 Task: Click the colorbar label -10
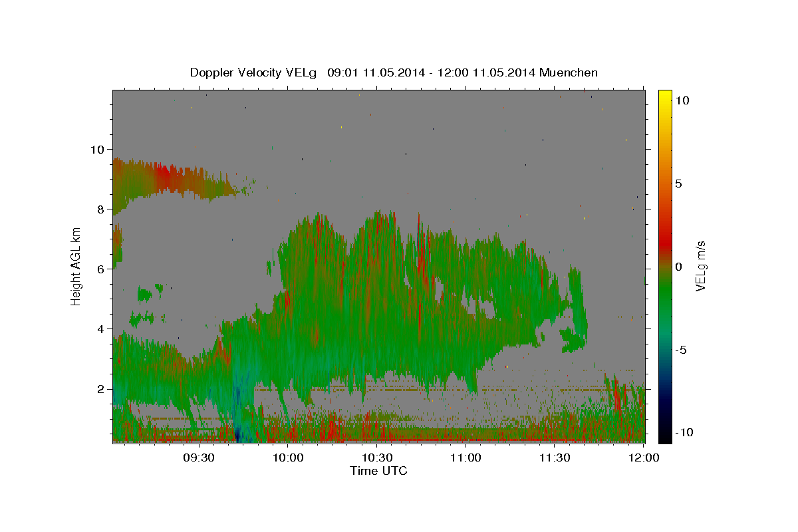coord(684,433)
